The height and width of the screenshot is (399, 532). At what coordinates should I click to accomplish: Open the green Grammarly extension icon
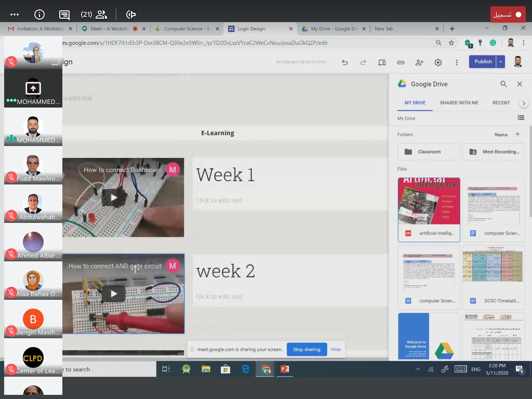coord(493,43)
